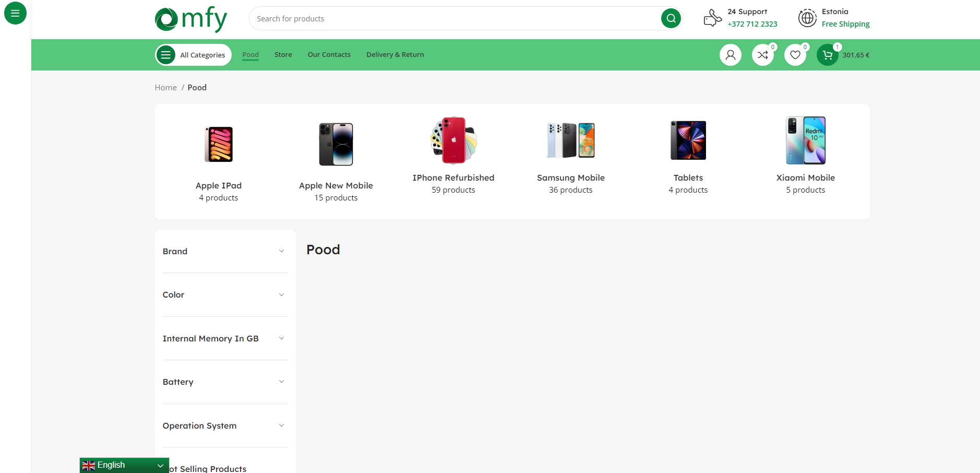Click the Samsung Mobile title
This screenshot has width=980, height=473.
click(571, 178)
